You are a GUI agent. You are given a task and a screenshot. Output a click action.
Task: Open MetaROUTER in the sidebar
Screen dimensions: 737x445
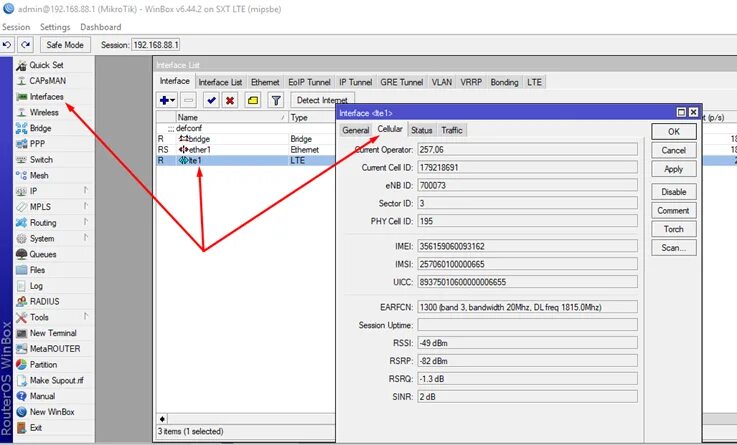click(x=53, y=349)
